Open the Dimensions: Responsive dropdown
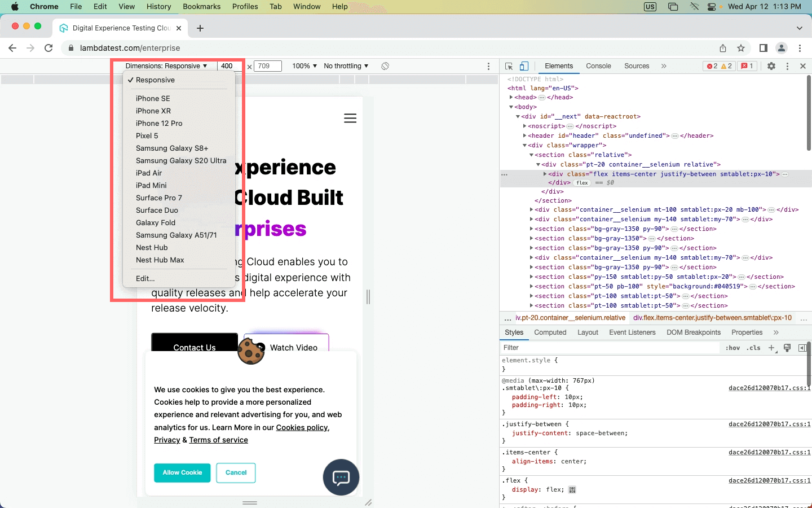Image resolution: width=812 pixels, height=508 pixels. tap(167, 66)
